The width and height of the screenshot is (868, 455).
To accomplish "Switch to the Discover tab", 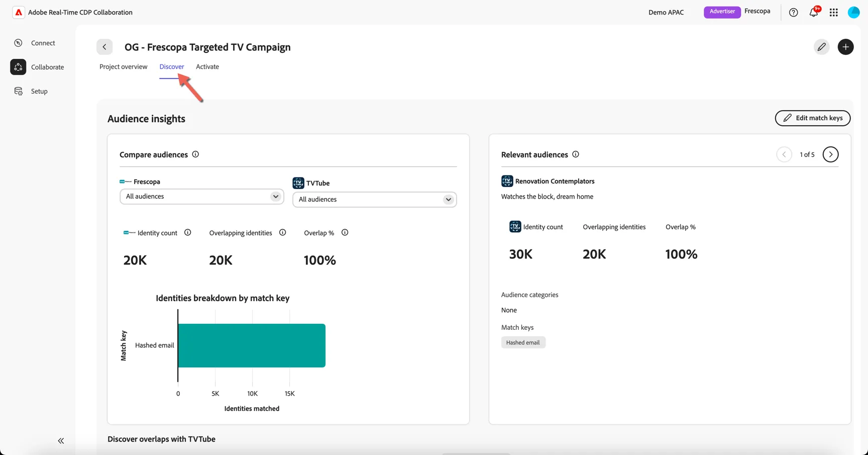I will point(172,66).
